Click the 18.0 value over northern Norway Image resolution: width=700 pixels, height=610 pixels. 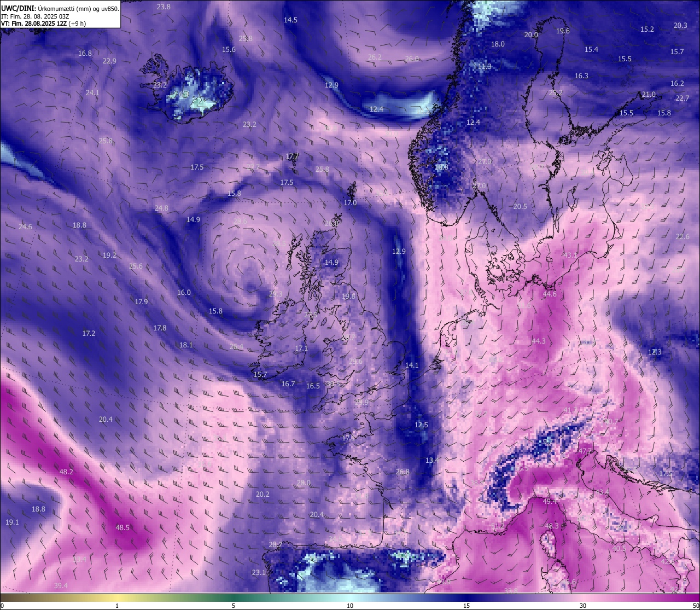(498, 44)
